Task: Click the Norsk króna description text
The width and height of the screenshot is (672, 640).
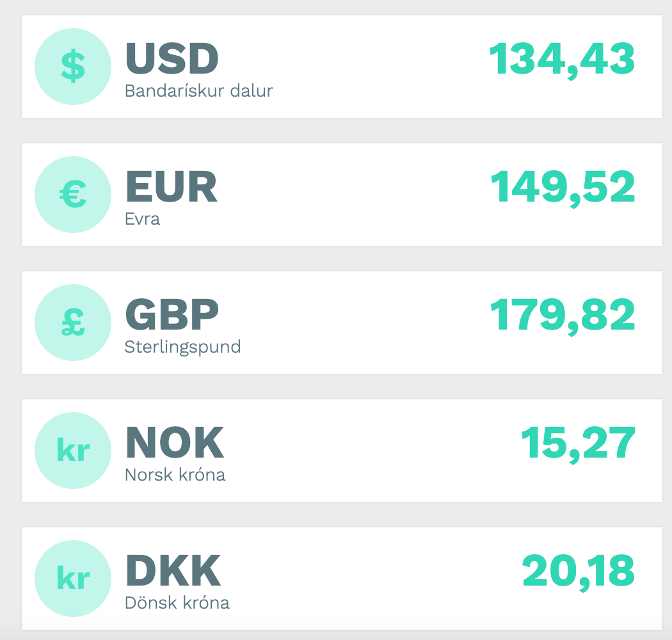Action: pyautogui.click(x=175, y=475)
